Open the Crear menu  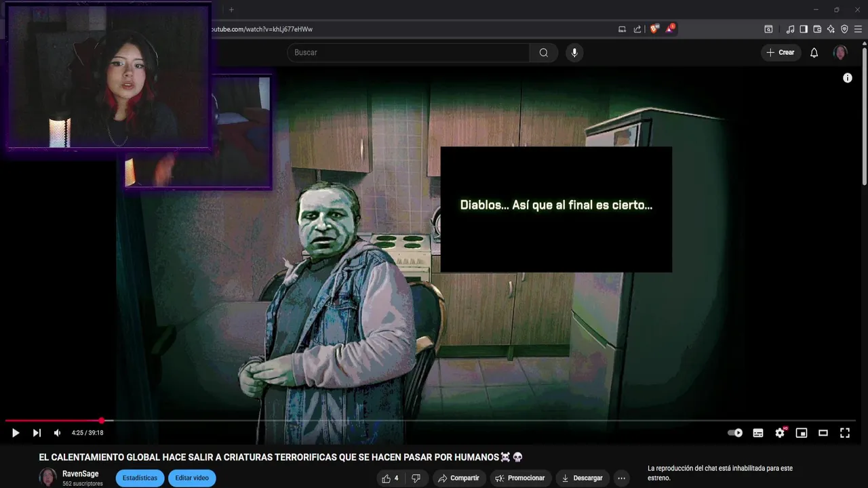(x=781, y=53)
